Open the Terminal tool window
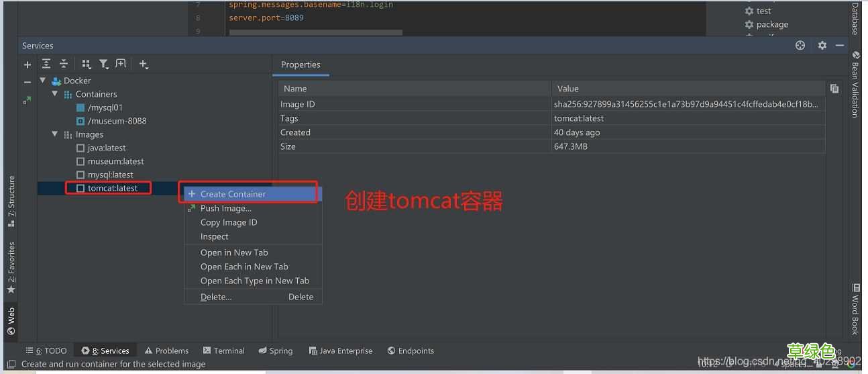This screenshot has width=868, height=374. coord(223,350)
